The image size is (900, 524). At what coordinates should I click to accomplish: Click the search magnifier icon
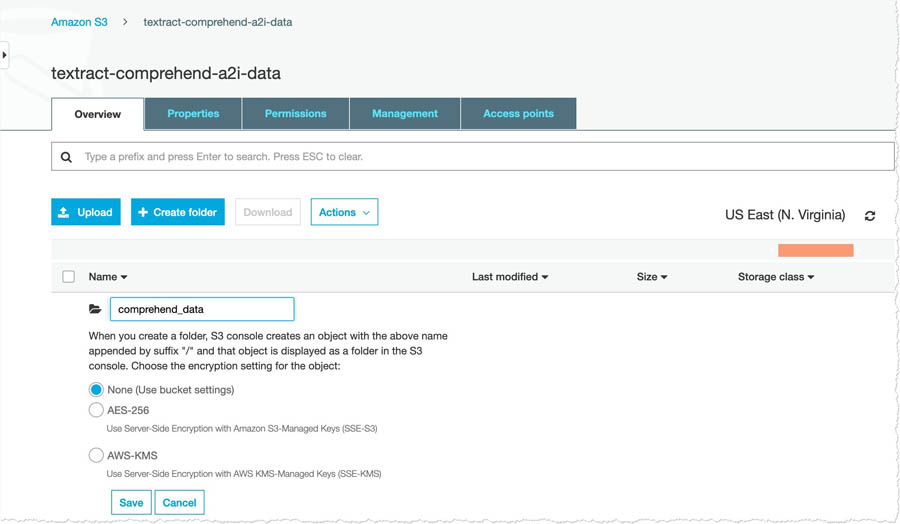[67, 157]
